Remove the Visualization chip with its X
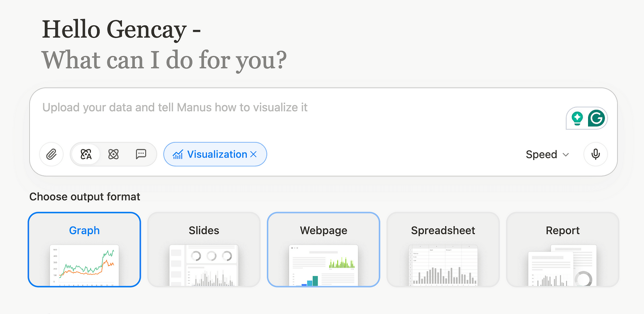Image resolution: width=644 pixels, height=314 pixels. point(254,154)
